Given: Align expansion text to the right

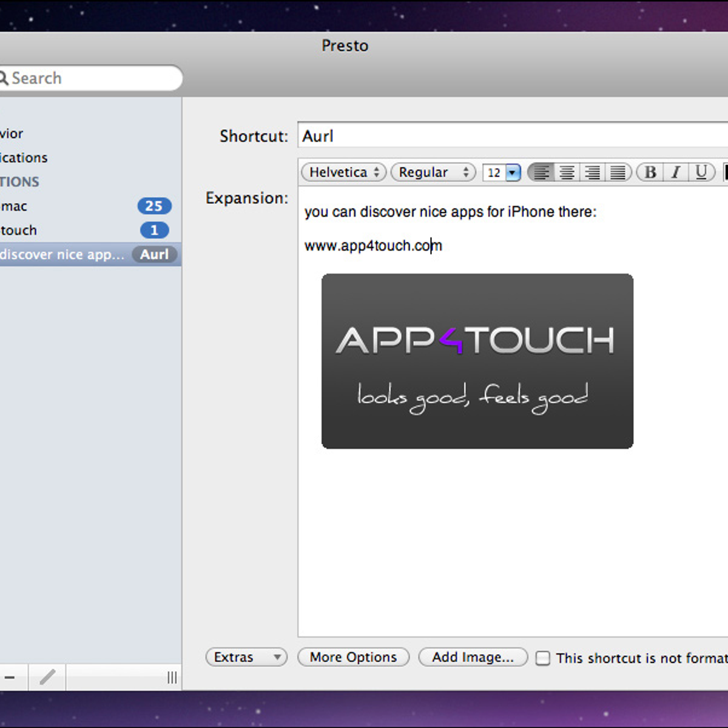Looking at the screenshot, I should tap(592, 173).
